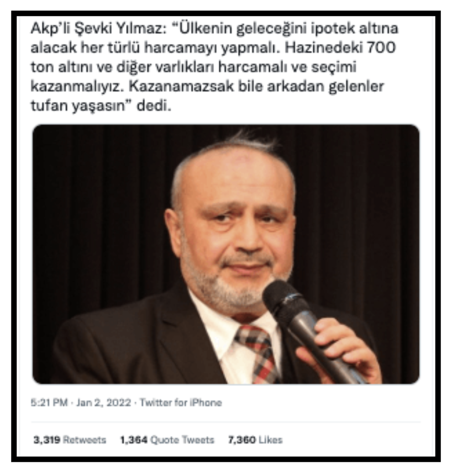This screenshot has height=476, width=452.
Task: Show the Likes list
Action: (270, 440)
